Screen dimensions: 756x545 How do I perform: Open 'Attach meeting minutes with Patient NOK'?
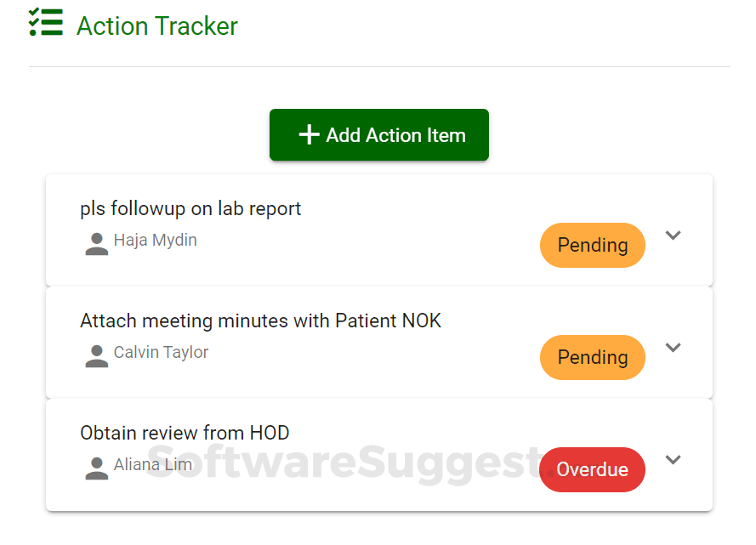[261, 321]
